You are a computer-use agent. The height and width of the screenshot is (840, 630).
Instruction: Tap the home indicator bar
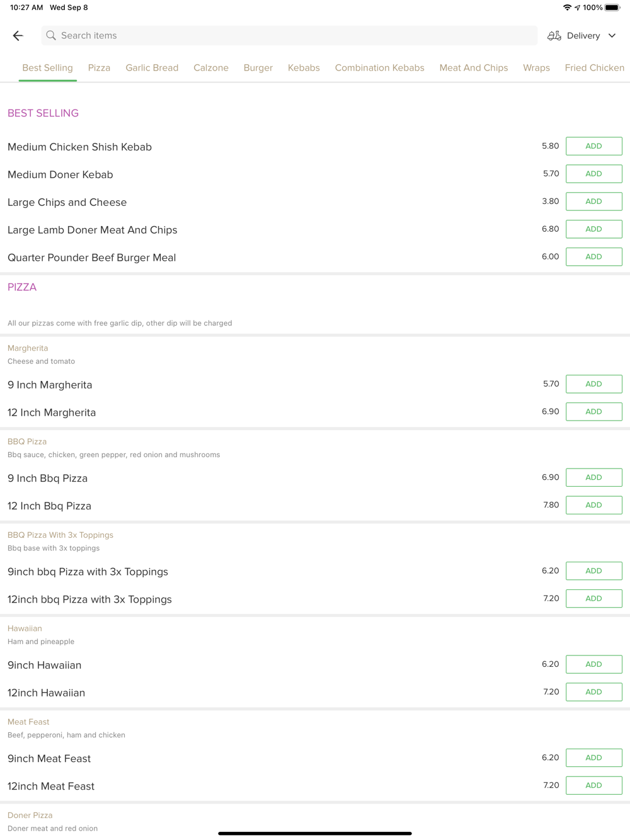click(315, 834)
